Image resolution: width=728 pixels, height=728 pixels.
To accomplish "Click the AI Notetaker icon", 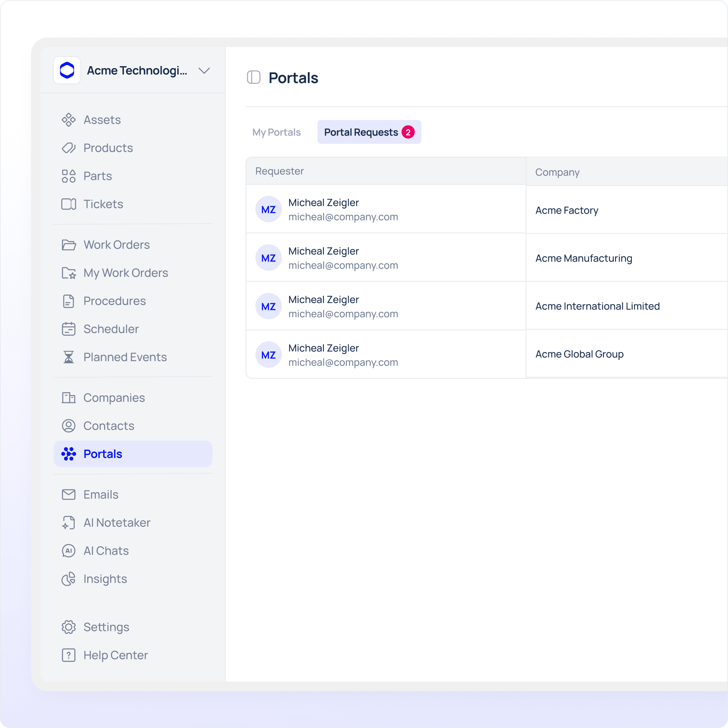I will point(69,523).
